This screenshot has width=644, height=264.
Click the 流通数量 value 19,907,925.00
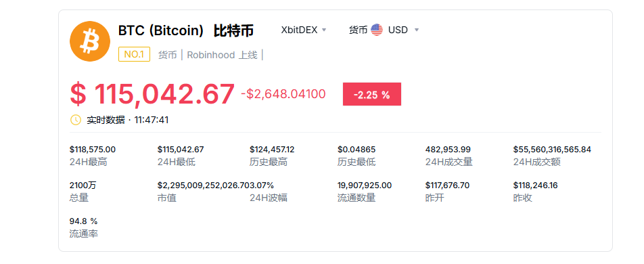[365, 185]
